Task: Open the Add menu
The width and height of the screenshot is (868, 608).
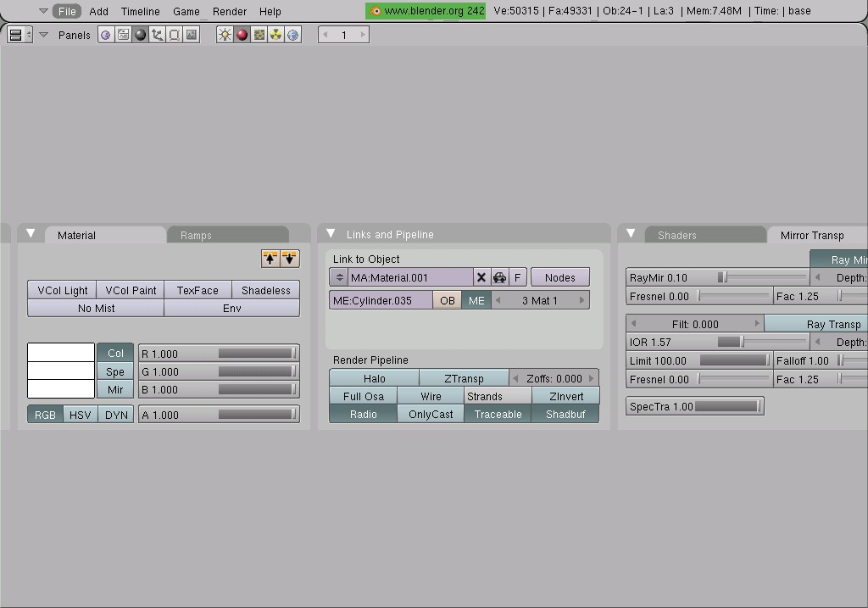Action: click(98, 11)
